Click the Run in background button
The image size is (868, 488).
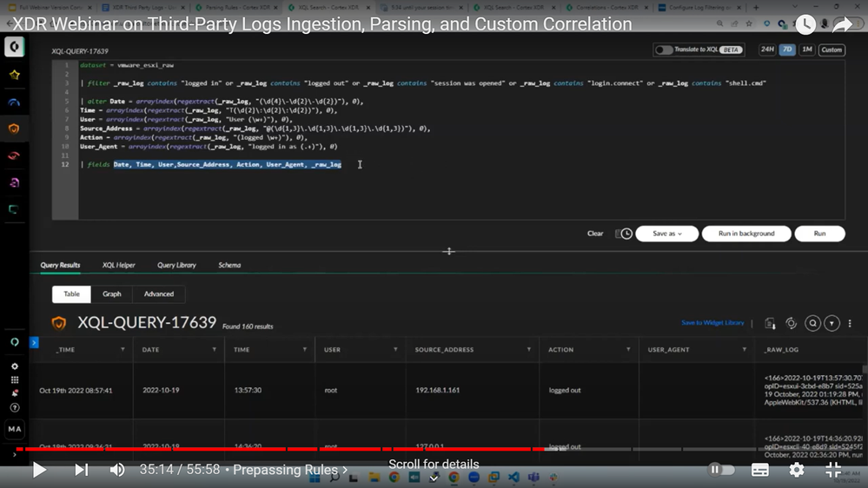pos(746,234)
